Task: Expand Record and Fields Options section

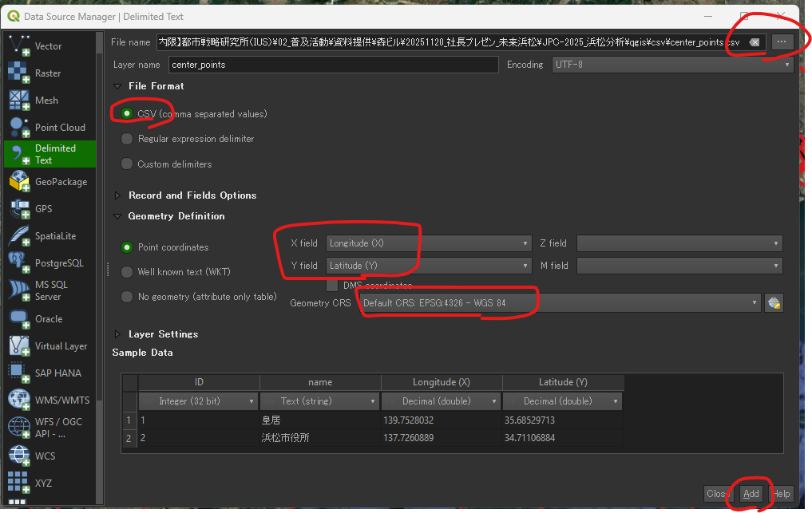Action: tap(118, 195)
